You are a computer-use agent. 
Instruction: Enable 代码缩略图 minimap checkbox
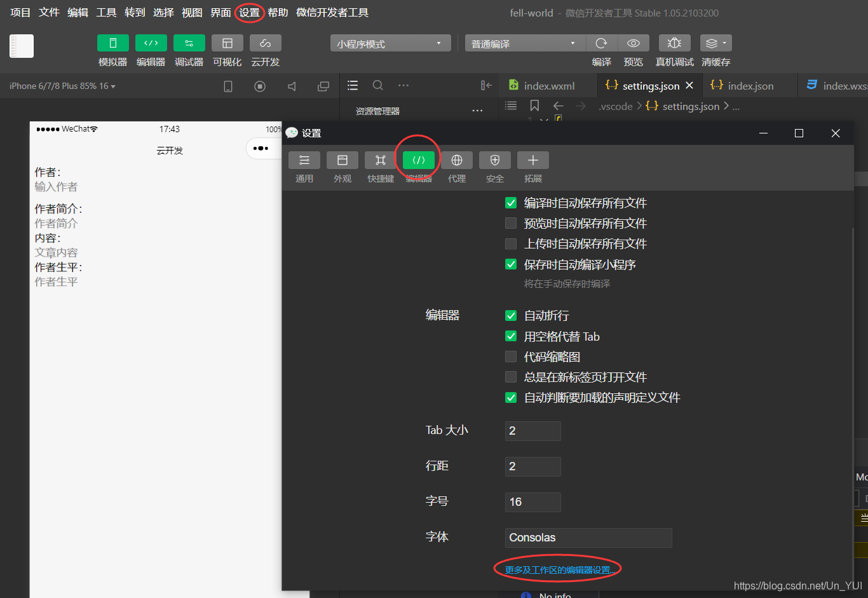511,357
